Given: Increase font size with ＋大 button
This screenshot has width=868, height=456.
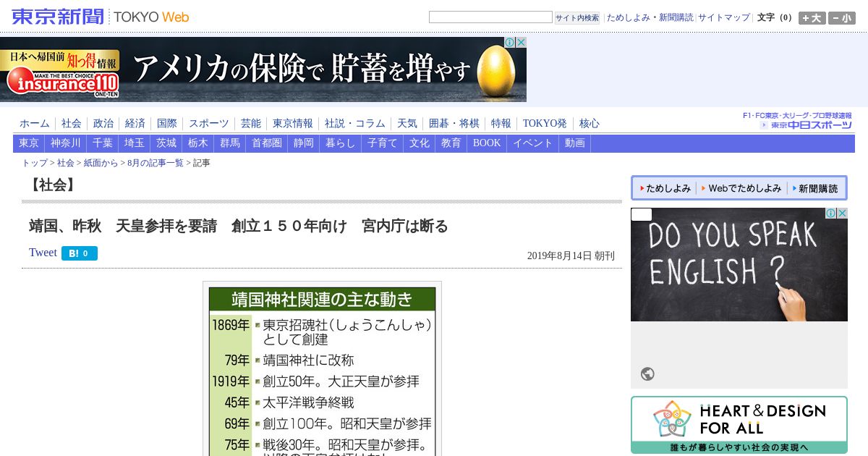Looking at the screenshot, I should point(812,18).
